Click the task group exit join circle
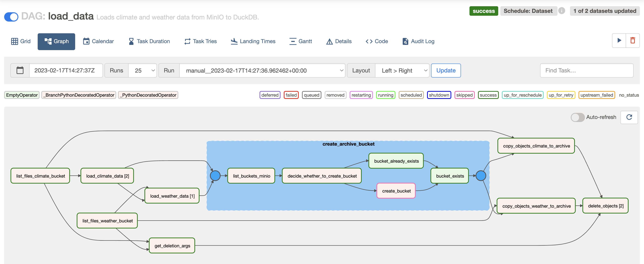The width and height of the screenshot is (644, 264). [x=480, y=175]
